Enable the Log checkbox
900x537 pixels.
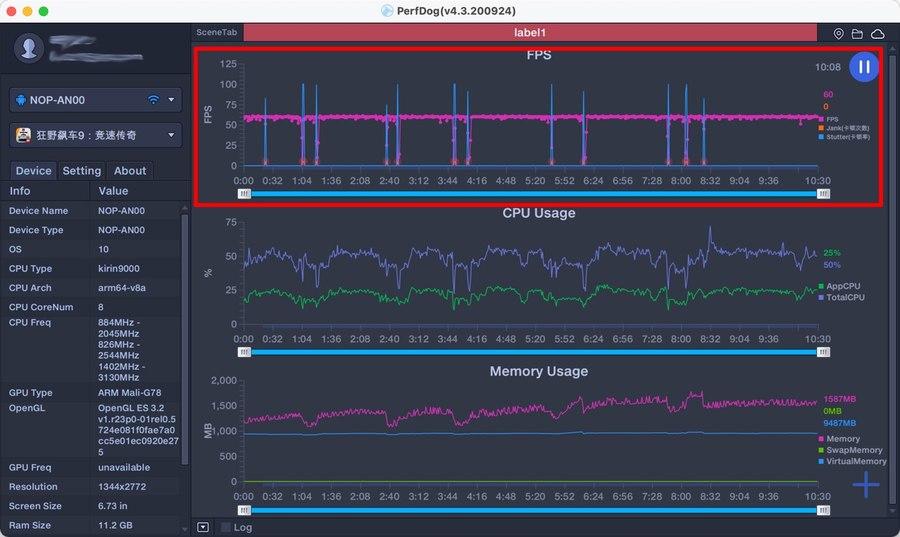[226, 527]
